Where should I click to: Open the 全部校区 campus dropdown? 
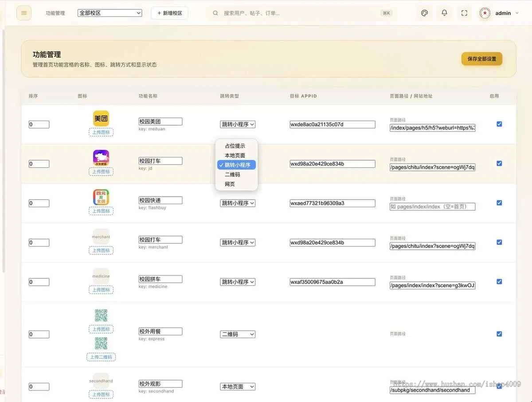pyautogui.click(x=110, y=13)
